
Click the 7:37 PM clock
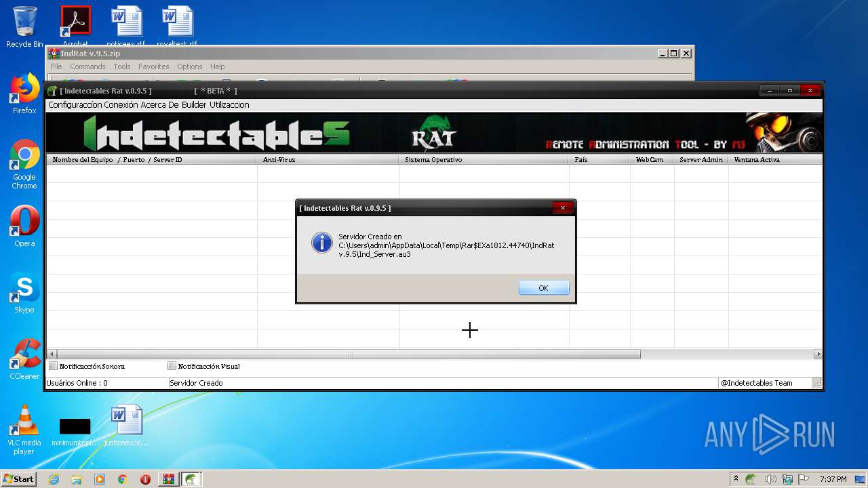pyautogui.click(x=833, y=479)
